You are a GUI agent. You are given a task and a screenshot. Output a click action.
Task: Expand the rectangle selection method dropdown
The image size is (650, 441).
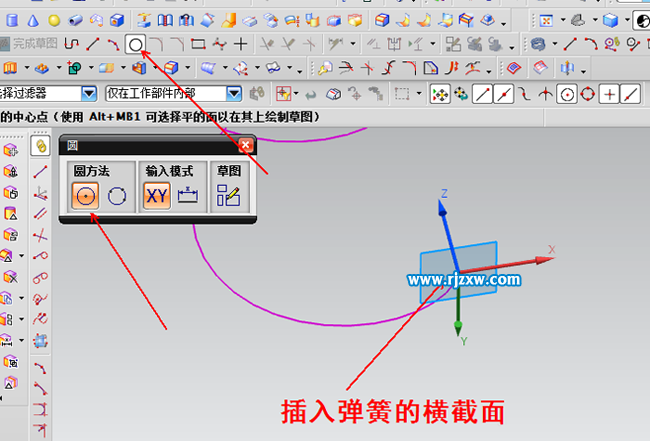click(x=419, y=94)
